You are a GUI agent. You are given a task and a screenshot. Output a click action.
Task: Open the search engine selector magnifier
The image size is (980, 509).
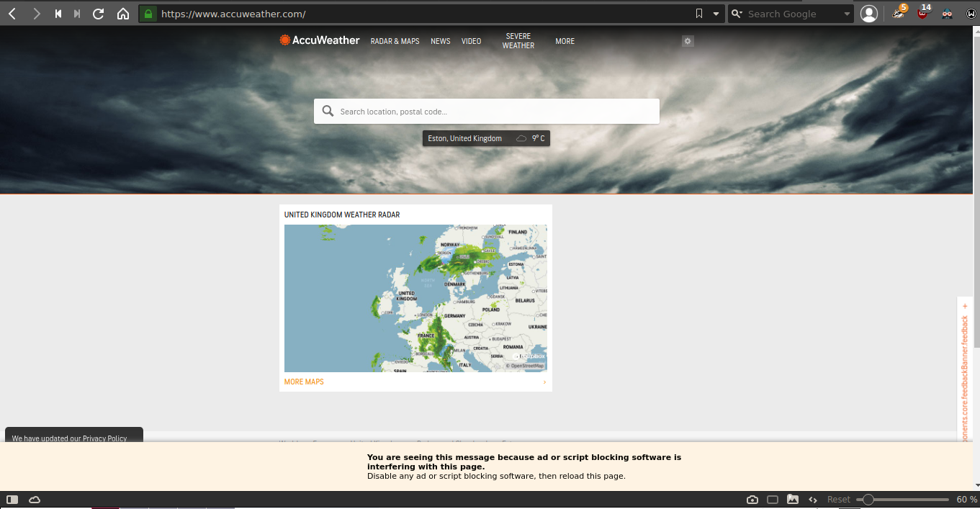737,14
